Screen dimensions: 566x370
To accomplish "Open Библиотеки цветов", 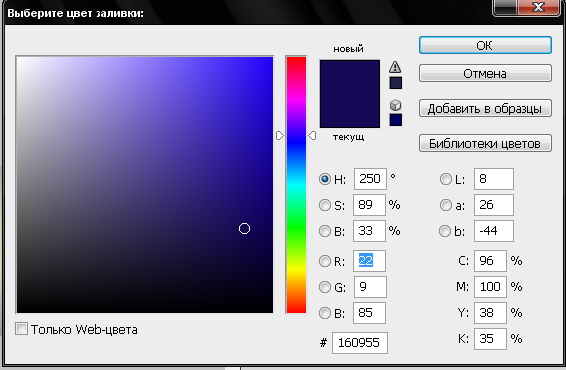I will pyautogui.click(x=485, y=143).
